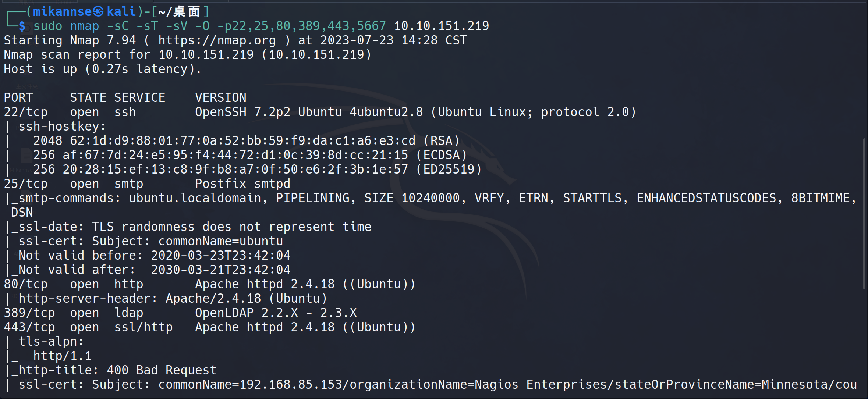The height and width of the screenshot is (399, 868).
Task: Click the 389/tcp port entry
Action: pos(29,313)
